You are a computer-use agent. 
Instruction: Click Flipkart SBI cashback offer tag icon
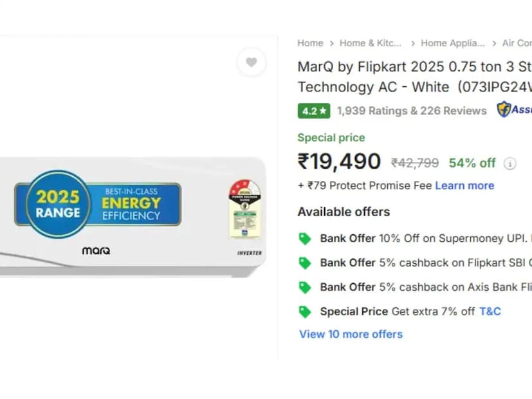coord(305,263)
